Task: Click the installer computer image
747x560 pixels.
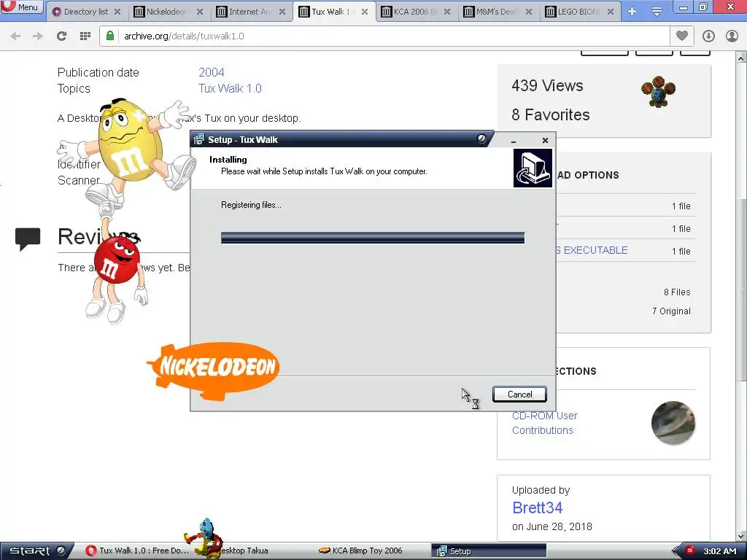Action: coord(533,168)
